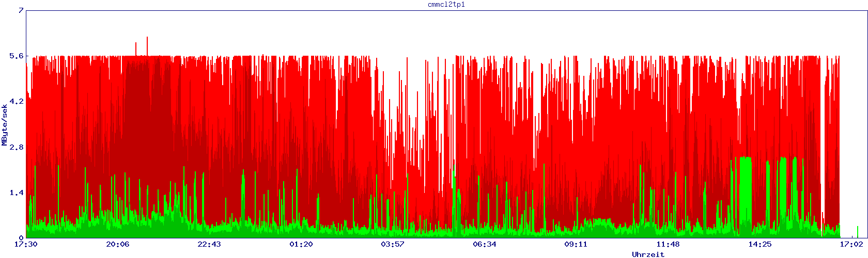The width and height of the screenshot is (868, 258).
Task: Select the 17:30 time tick label
Action: pos(26,244)
